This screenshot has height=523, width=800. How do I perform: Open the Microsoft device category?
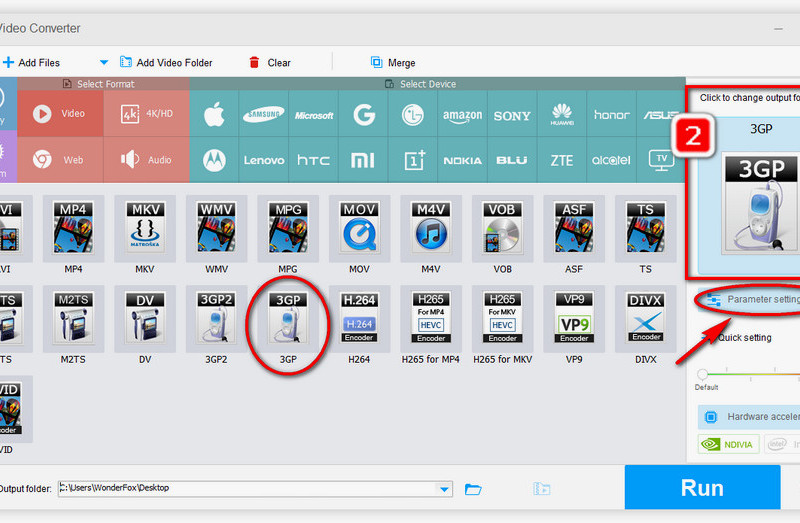(x=313, y=114)
